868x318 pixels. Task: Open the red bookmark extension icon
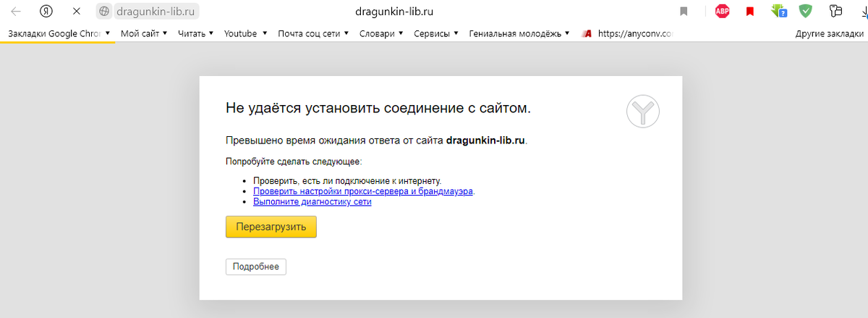pos(750,12)
